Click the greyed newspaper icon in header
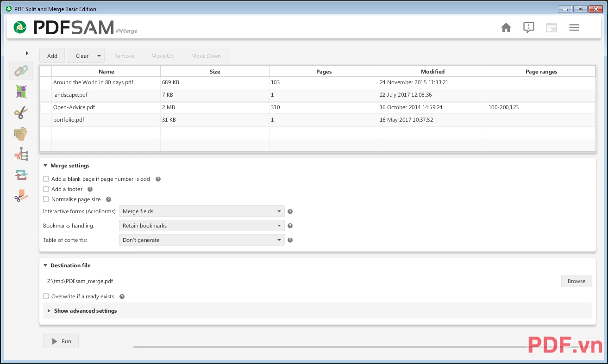The height and width of the screenshot is (364, 608). (551, 28)
